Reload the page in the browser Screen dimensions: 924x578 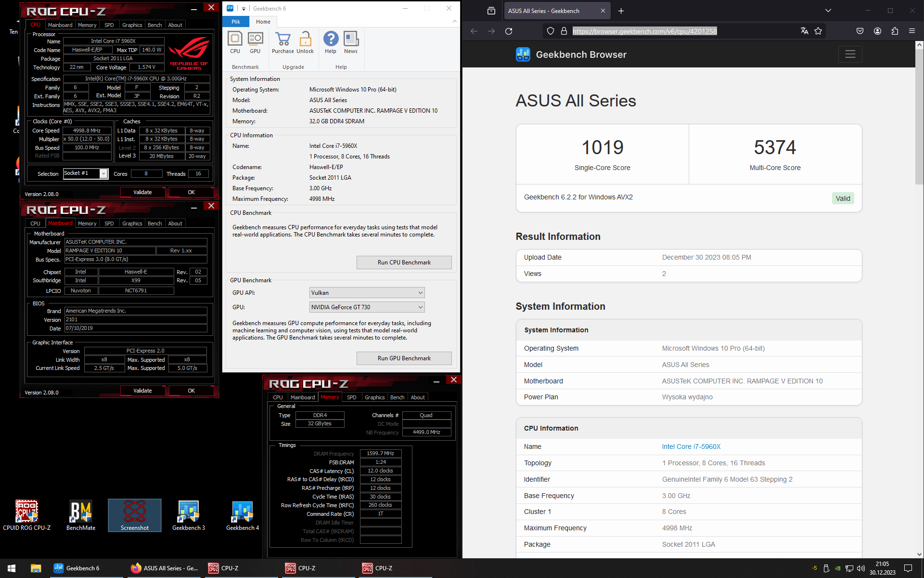(509, 31)
